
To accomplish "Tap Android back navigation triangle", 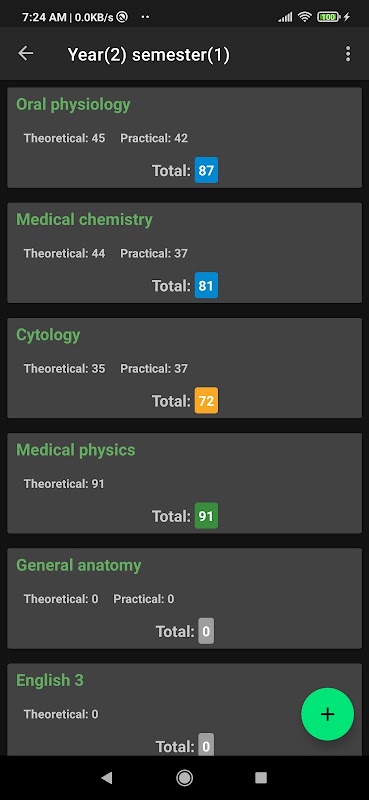I will coord(107,777).
